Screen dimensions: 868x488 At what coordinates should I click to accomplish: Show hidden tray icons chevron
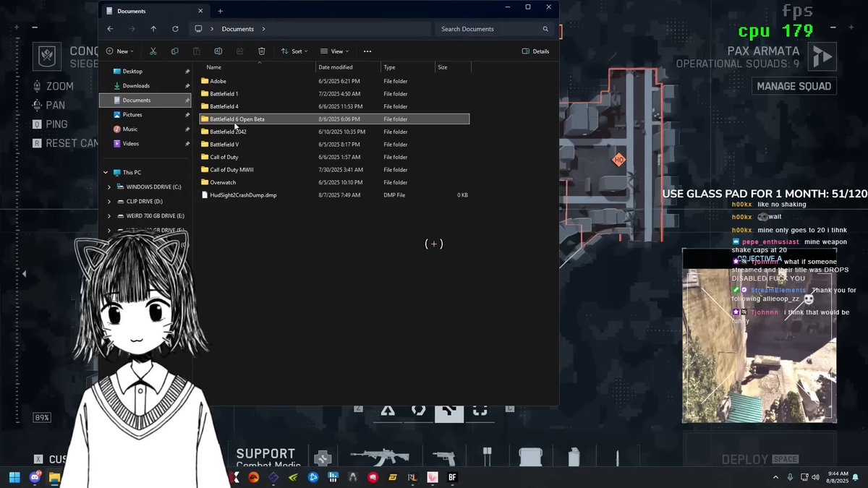[775, 477]
